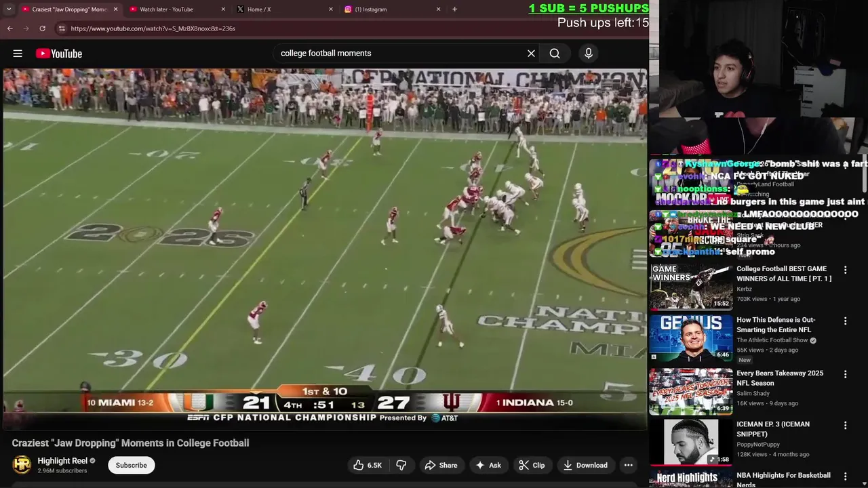868x488 pixels.
Task: Open a new browser tab with plus
Action: (x=454, y=9)
